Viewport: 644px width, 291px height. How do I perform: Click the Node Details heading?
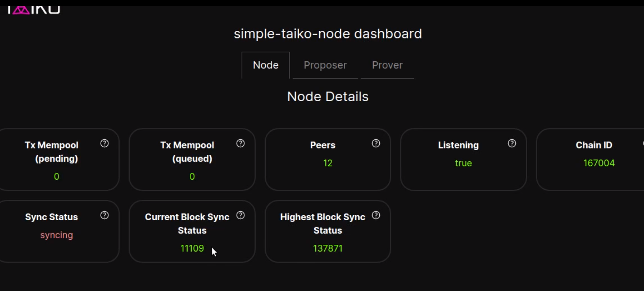(x=328, y=97)
